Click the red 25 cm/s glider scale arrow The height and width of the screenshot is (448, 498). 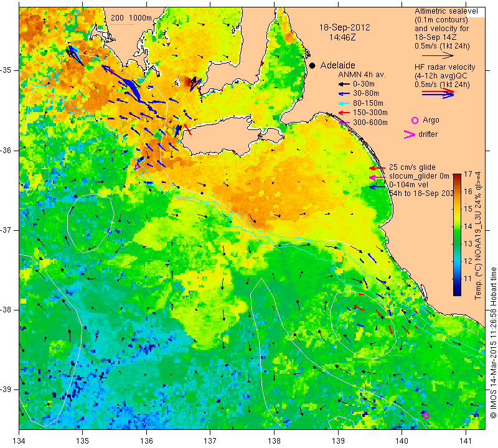[x=377, y=168]
